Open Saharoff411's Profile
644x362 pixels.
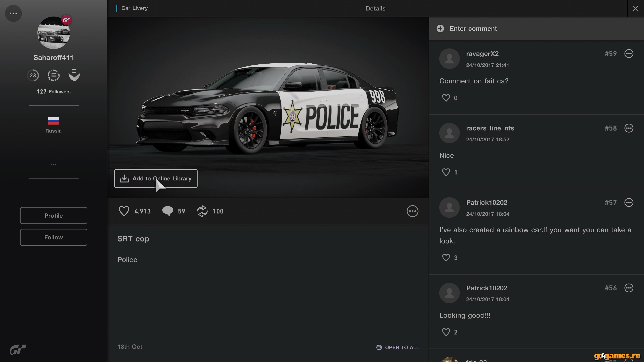pos(53,215)
